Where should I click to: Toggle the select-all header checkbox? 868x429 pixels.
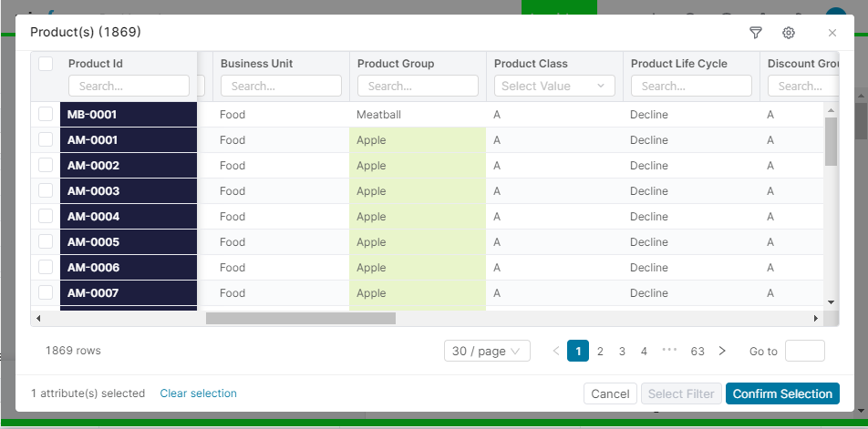(46, 64)
